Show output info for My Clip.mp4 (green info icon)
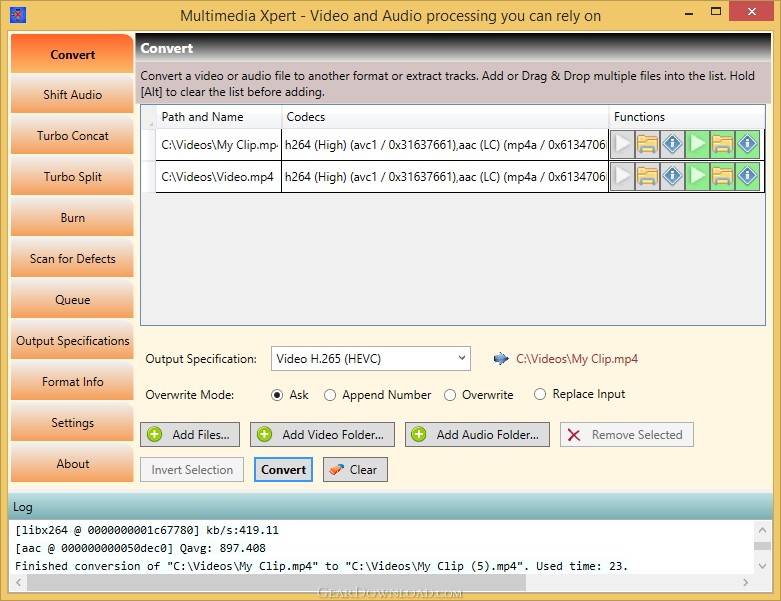The height and width of the screenshot is (601, 781). tap(747, 144)
